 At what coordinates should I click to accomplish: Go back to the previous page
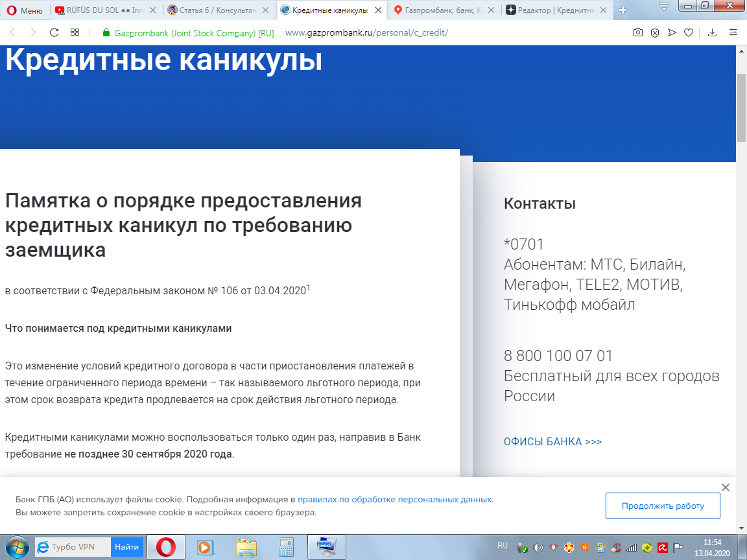13,32
